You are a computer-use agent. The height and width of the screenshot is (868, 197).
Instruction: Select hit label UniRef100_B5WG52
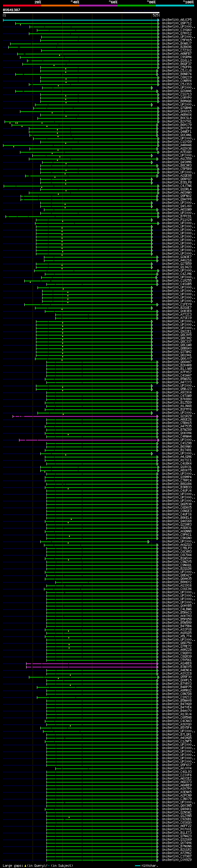pyautogui.click(x=177, y=379)
